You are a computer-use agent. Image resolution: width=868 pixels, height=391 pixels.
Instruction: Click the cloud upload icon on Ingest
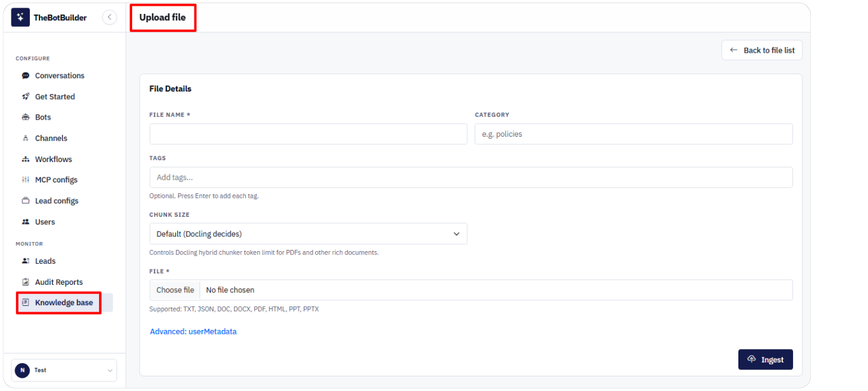coord(752,359)
